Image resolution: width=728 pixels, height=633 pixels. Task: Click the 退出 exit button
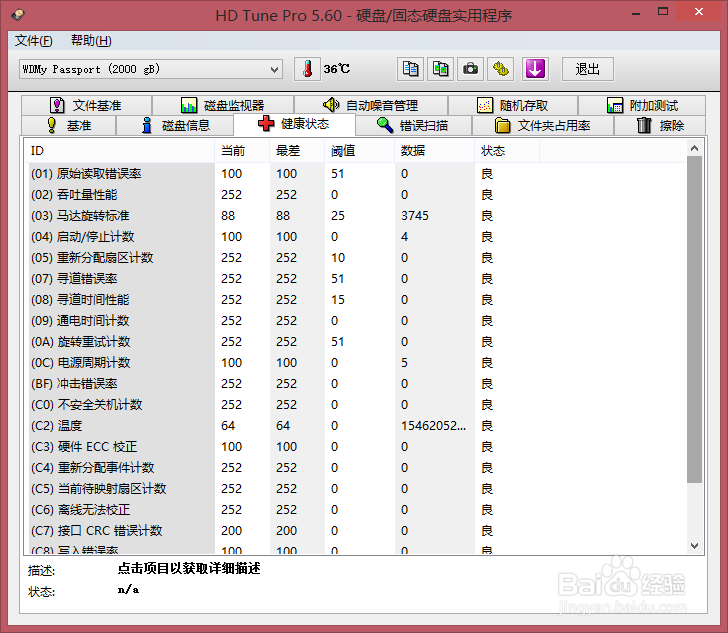coord(588,69)
